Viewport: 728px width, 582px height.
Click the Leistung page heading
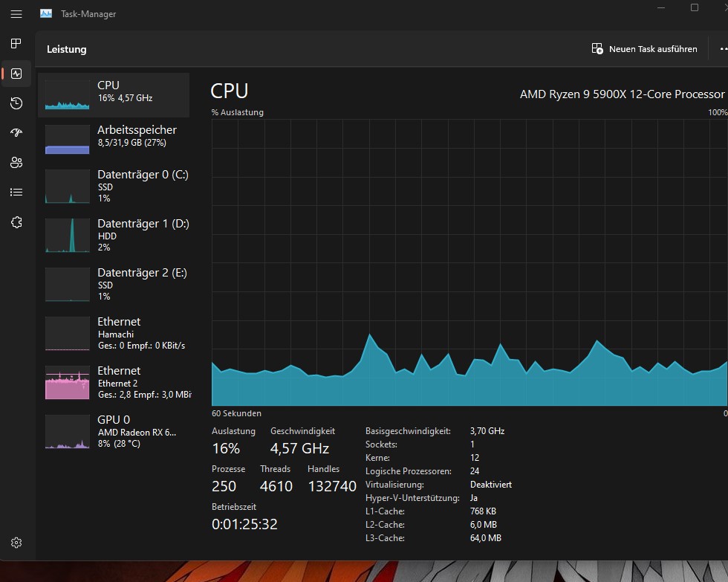click(x=66, y=49)
